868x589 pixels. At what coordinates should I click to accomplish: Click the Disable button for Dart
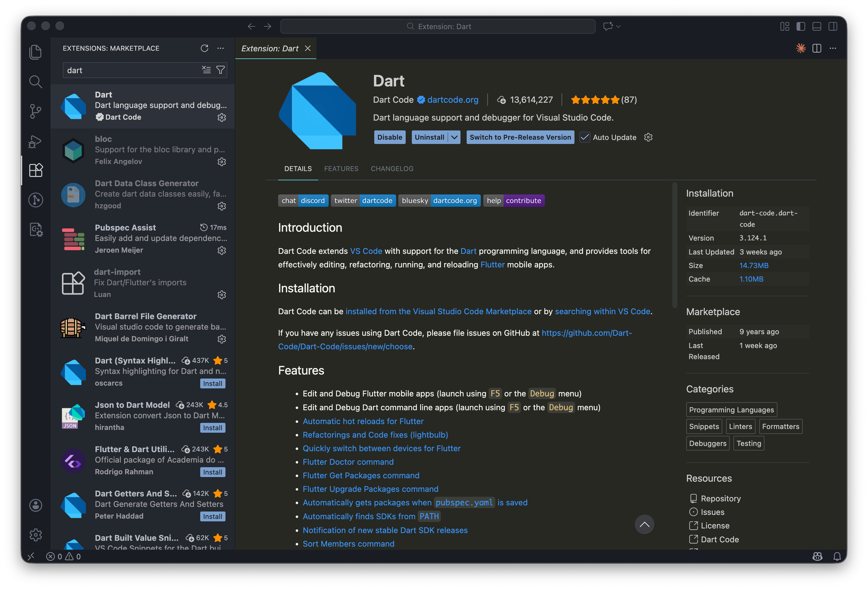pos(389,137)
